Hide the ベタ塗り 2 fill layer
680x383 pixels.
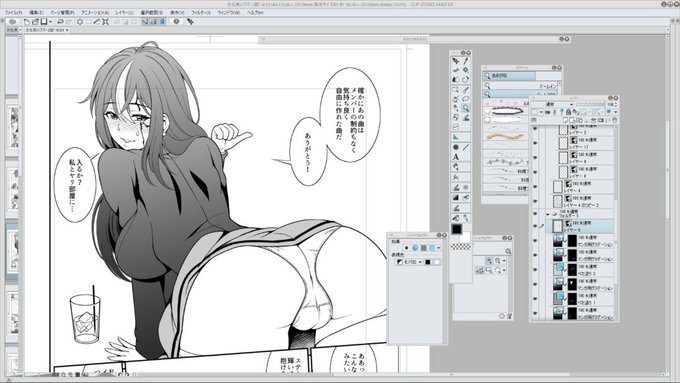pyautogui.click(x=535, y=269)
